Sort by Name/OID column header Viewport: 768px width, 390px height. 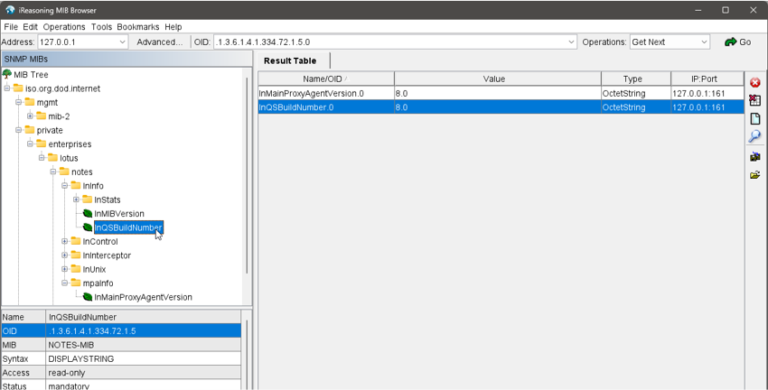pyautogui.click(x=326, y=79)
